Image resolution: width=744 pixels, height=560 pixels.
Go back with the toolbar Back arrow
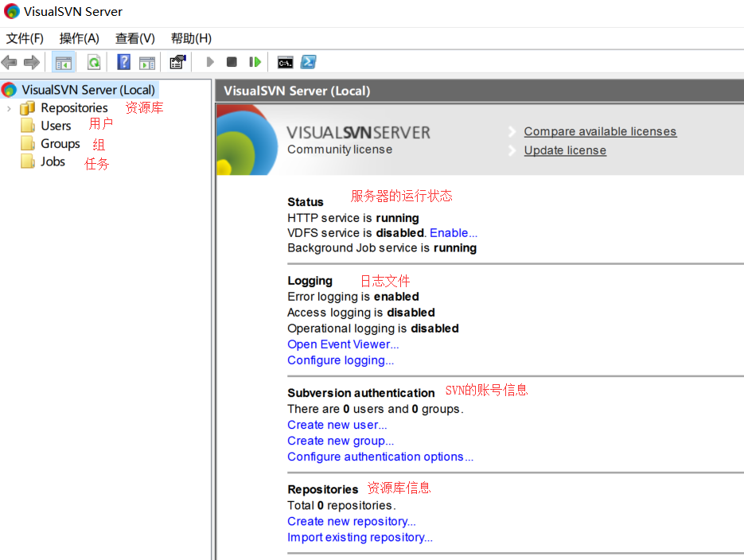click(x=10, y=62)
